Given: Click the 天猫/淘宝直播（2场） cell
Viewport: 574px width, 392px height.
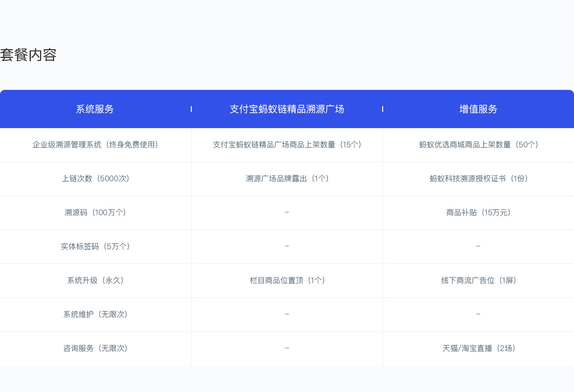Looking at the screenshot, I should (x=478, y=348).
